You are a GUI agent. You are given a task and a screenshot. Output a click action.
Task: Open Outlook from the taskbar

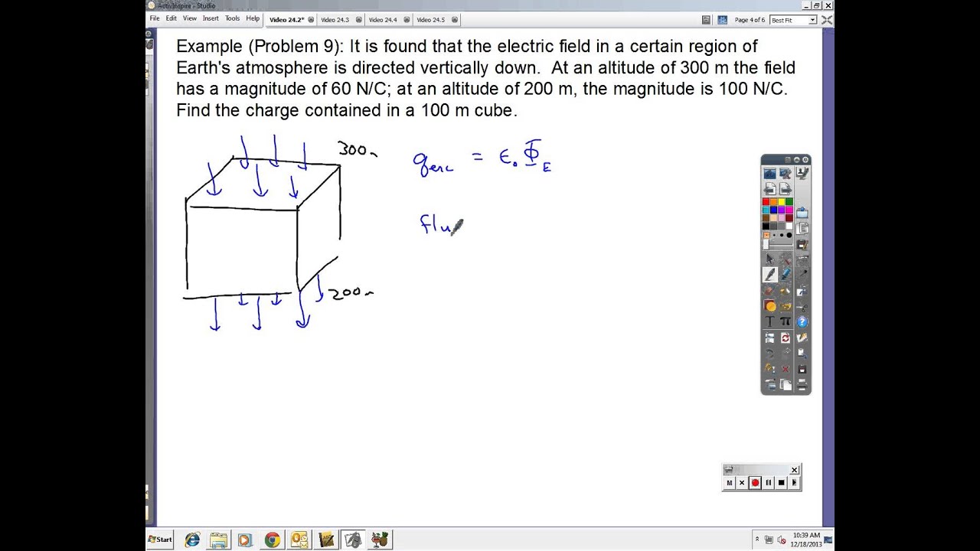299,540
